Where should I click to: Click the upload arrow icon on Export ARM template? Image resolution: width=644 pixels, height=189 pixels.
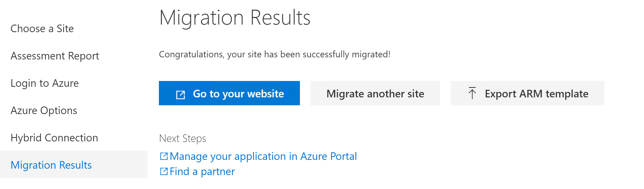click(472, 93)
